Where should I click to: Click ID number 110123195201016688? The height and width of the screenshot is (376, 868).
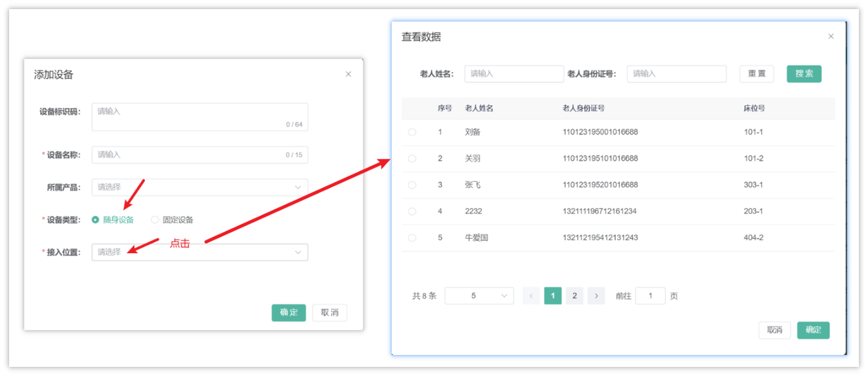coord(600,185)
